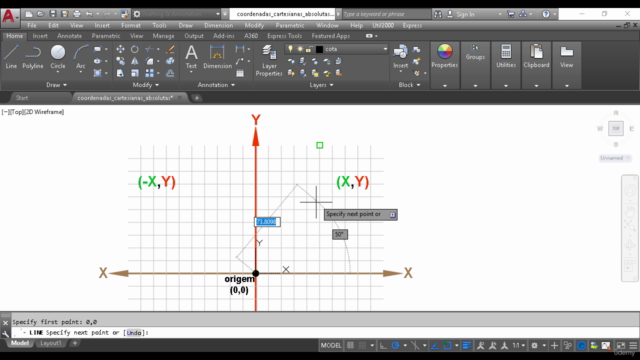
Task: Click the Plot printer icon
Action: (x=77, y=14)
